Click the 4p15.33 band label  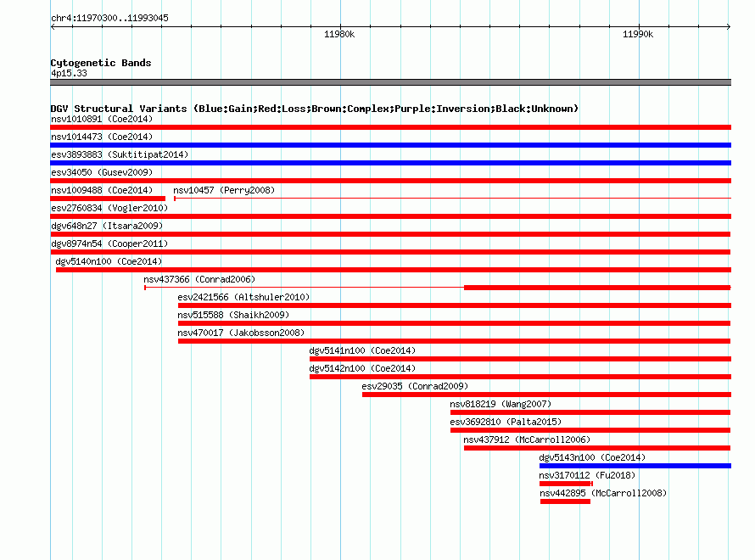pos(69,73)
